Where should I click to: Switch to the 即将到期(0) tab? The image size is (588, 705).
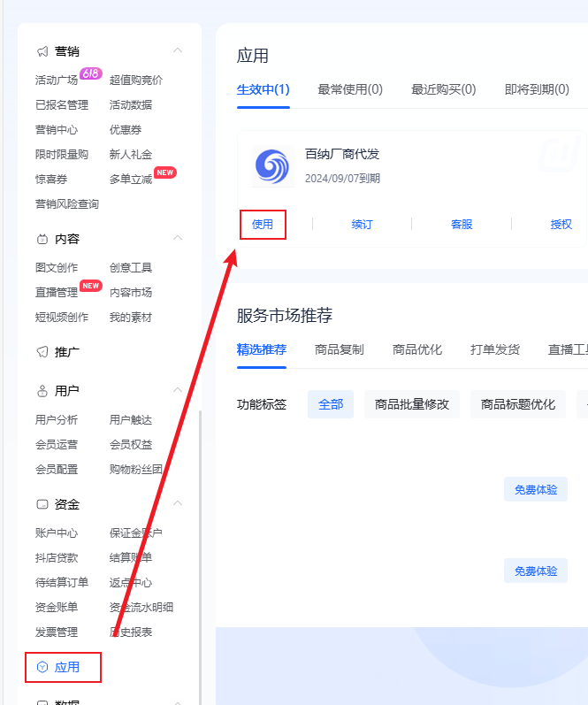coord(538,89)
